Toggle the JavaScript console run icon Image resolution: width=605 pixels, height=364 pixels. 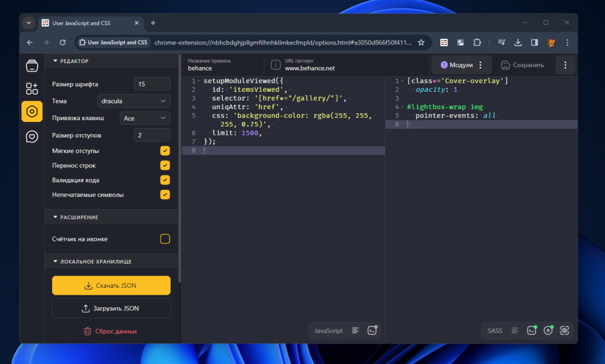pyautogui.click(x=372, y=330)
